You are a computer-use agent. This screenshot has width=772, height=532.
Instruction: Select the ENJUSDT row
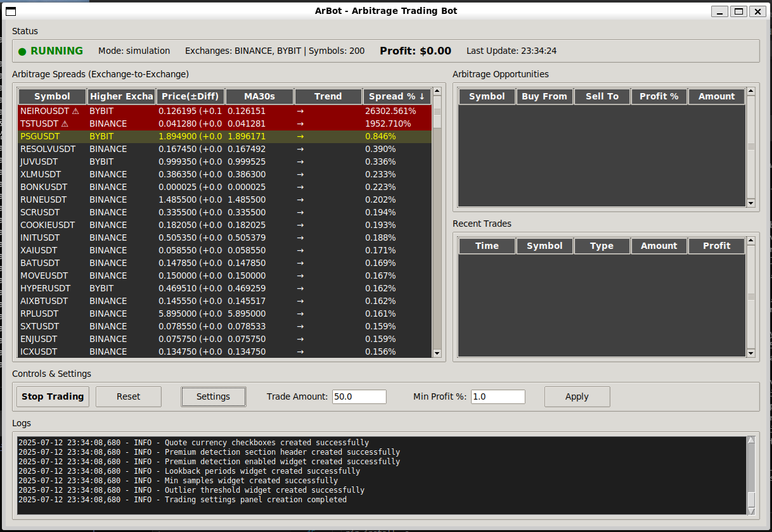point(225,339)
